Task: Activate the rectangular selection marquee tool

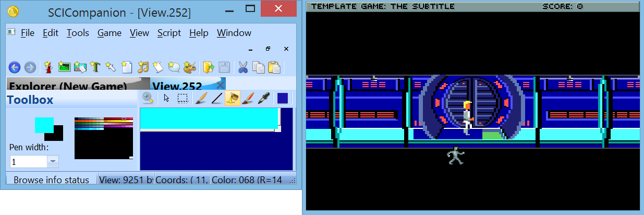Action: coord(183,98)
